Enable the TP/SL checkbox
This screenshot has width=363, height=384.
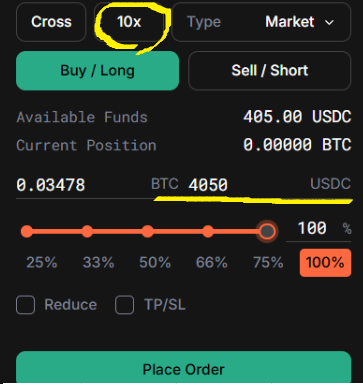click(124, 305)
